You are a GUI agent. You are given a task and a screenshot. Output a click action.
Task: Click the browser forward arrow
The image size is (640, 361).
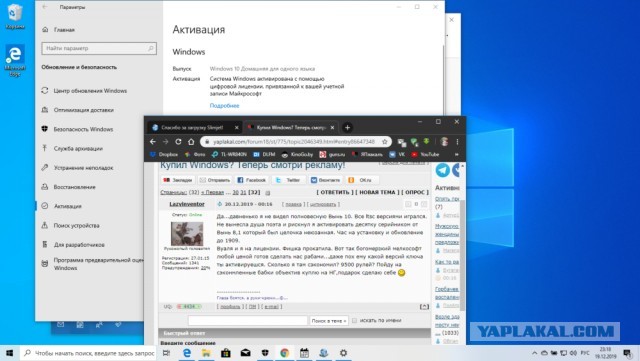165,142
